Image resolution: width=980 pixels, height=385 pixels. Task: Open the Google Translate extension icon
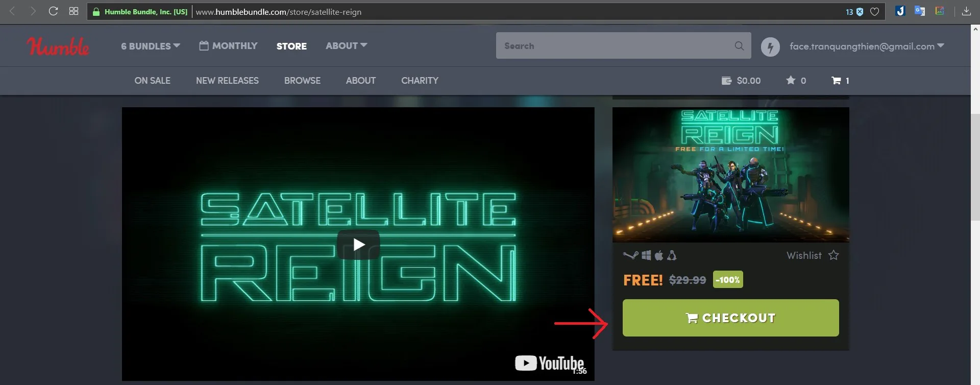pyautogui.click(x=920, y=11)
